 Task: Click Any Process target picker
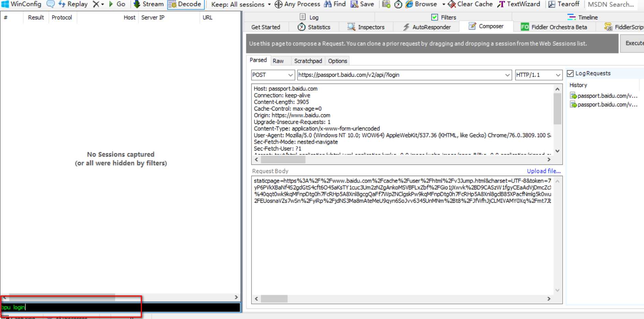297,4
